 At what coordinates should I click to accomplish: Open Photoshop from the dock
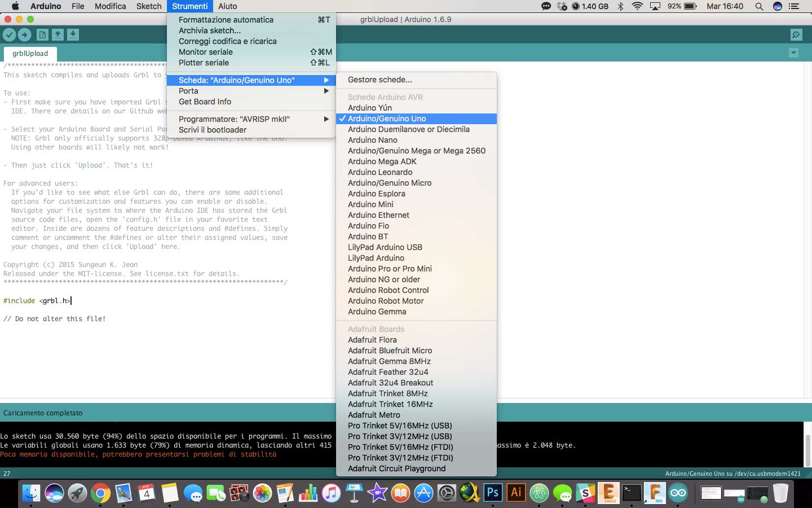(493, 493)
